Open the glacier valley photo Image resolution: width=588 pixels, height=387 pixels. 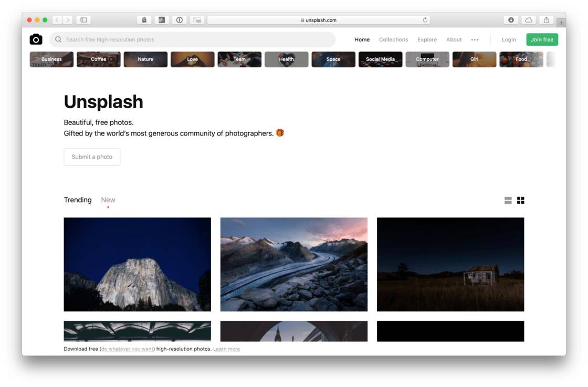coord(294,264)
